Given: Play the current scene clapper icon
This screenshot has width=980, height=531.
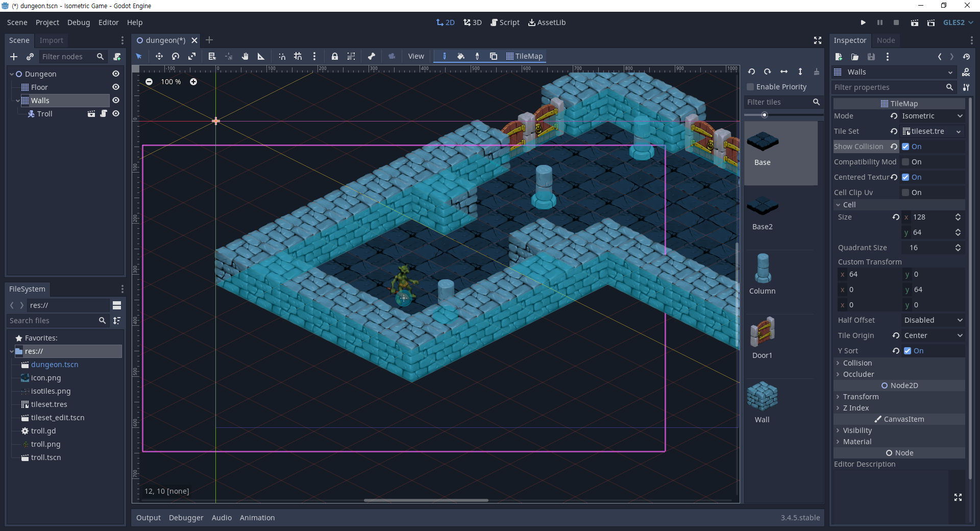Looking at the screenshot, I should pos(914,22).
